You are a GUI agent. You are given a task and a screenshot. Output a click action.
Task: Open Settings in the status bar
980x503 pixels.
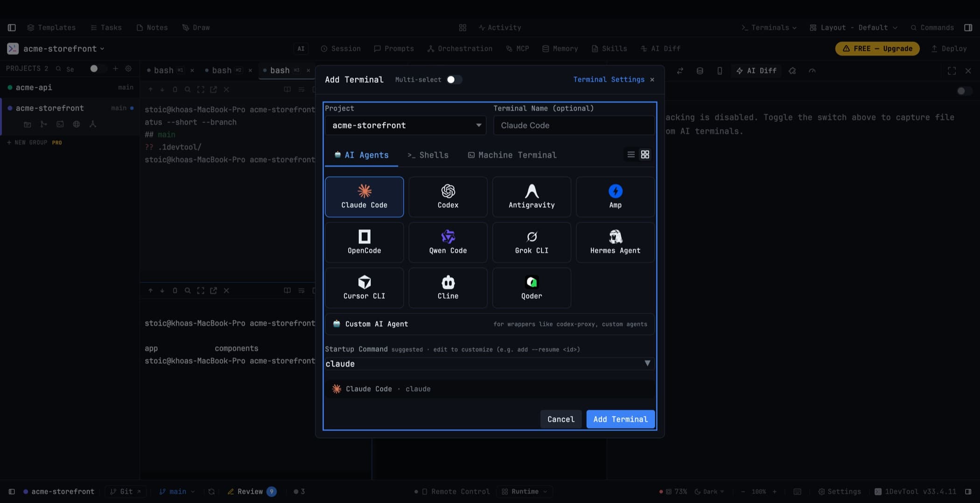839,491
